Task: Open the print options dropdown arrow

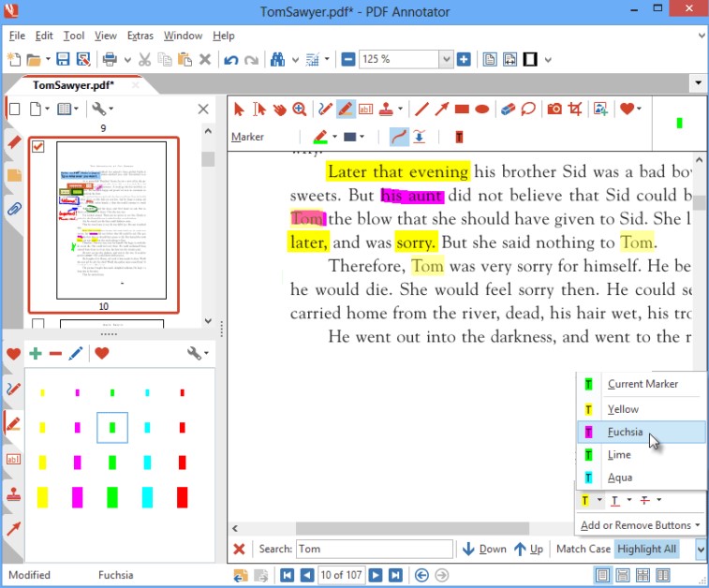Action: point(127,59)
